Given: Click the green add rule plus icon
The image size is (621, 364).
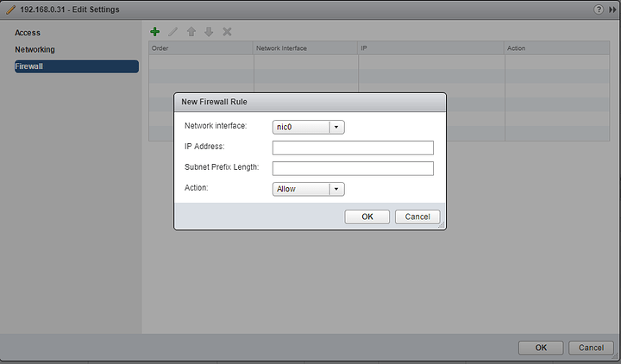Looking at the screenshot, I should point(155,32).
